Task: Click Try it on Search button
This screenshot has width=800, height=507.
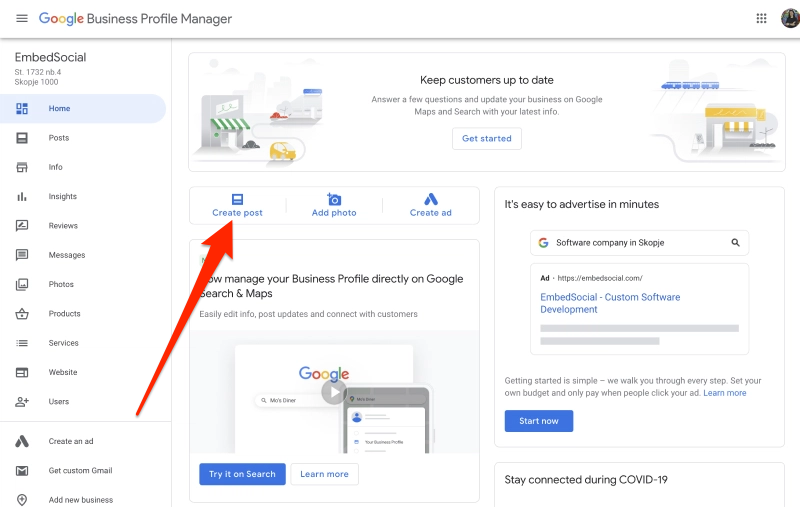Action: [x=242, y=474]
